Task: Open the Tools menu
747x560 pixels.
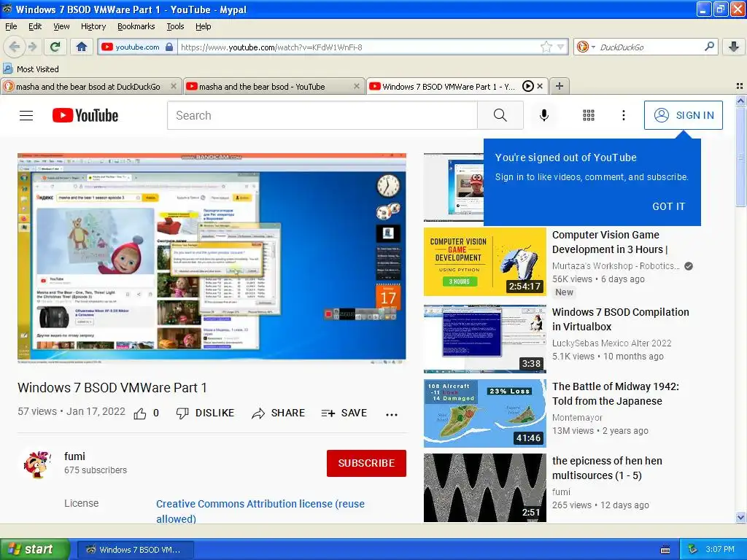Action: tap(175, 26)
